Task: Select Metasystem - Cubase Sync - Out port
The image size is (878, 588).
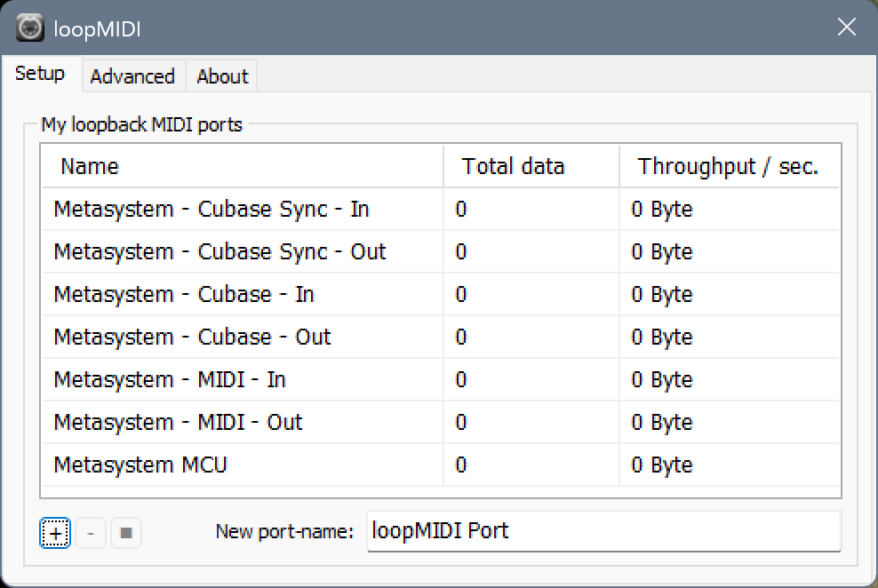Action: tap(219, 252)
